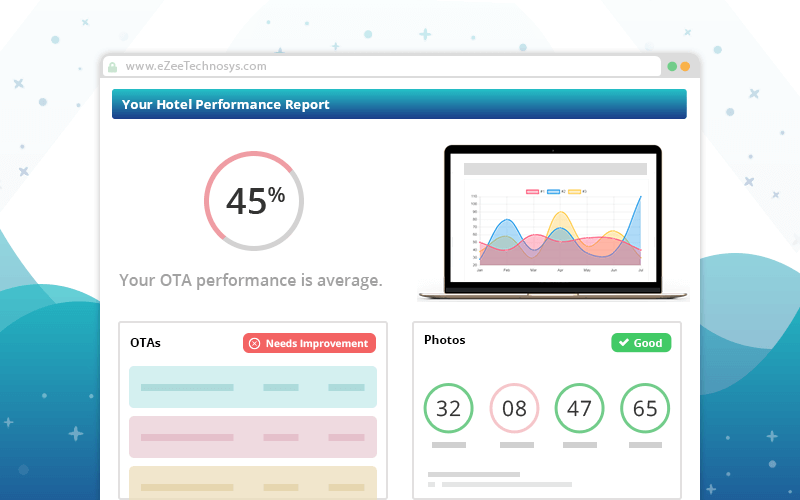
Task: Click the photo score circle showing 65
Action: click(645, 408)
